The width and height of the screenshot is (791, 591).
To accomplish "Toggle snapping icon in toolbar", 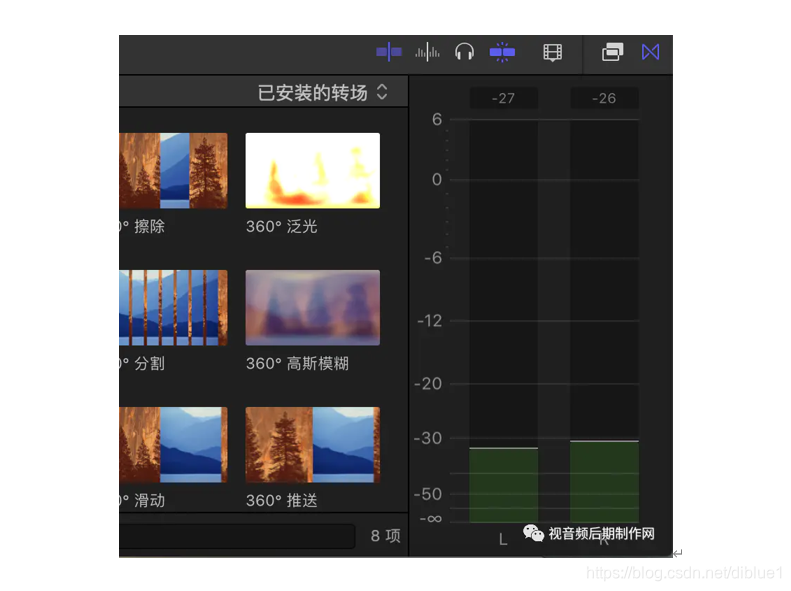I will pos(502,52).
